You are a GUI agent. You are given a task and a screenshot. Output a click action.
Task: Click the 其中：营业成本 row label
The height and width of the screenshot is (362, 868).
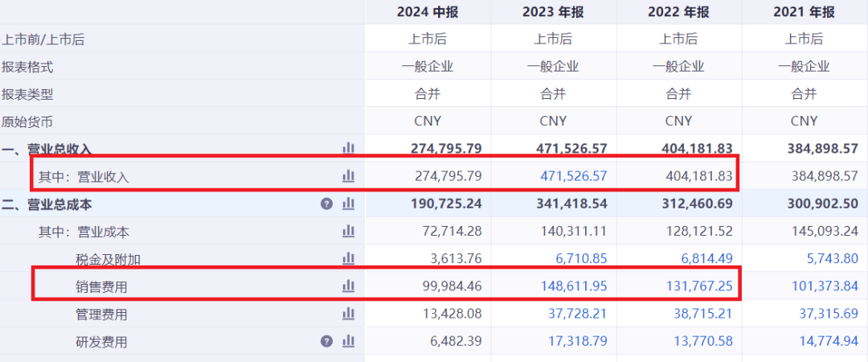[x=84, y=232]
